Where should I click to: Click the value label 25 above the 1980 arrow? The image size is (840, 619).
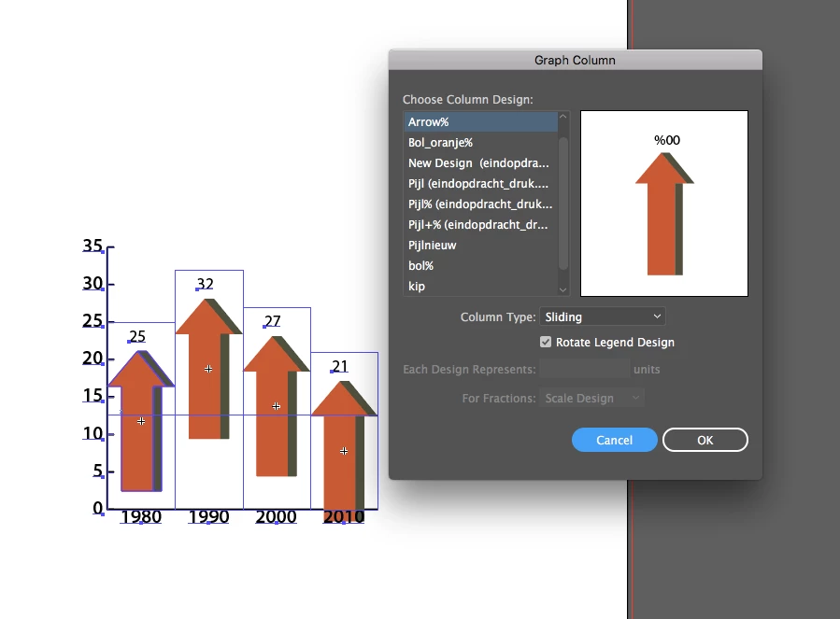tap(137, 336)
